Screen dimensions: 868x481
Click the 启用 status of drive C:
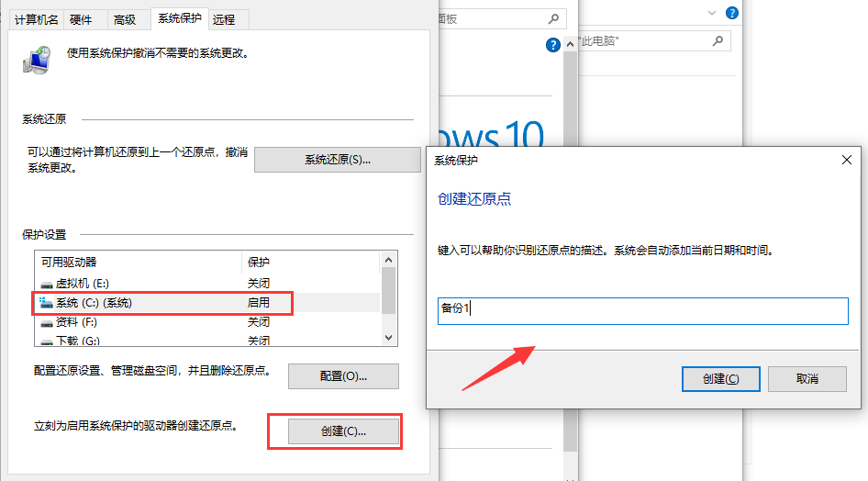point(258,303)
